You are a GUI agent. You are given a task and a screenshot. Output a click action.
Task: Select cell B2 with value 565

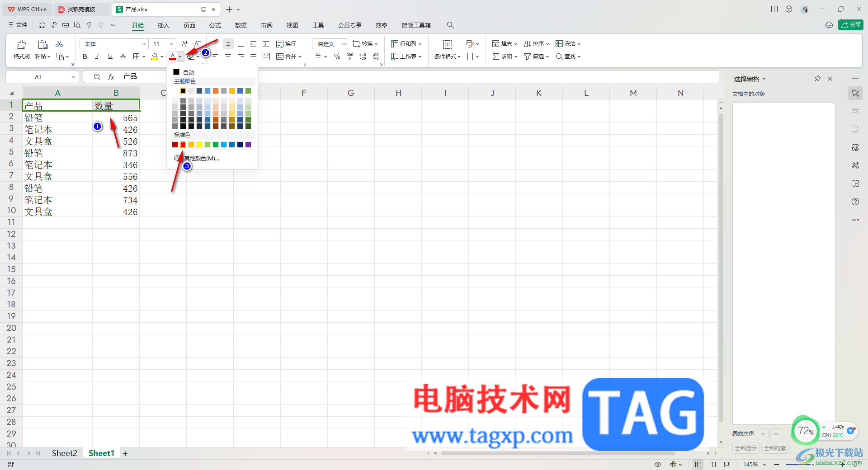click(x=116, y=118)
